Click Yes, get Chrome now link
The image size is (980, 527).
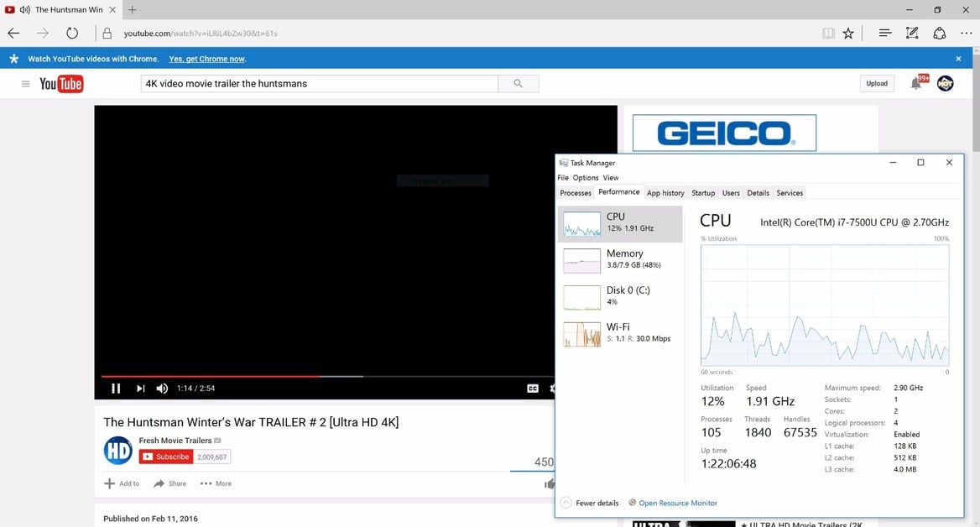(207, 59)
